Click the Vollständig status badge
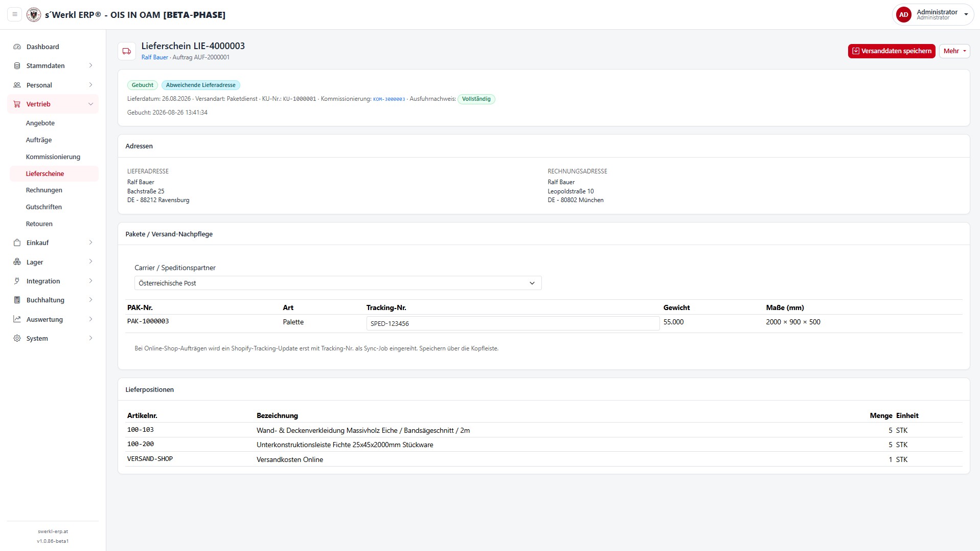This screenshot has width=980, height=551. click(476, 99)
